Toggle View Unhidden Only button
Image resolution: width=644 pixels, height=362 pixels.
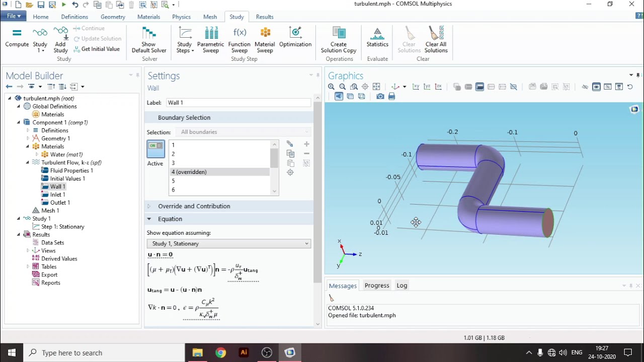(596, 87)
